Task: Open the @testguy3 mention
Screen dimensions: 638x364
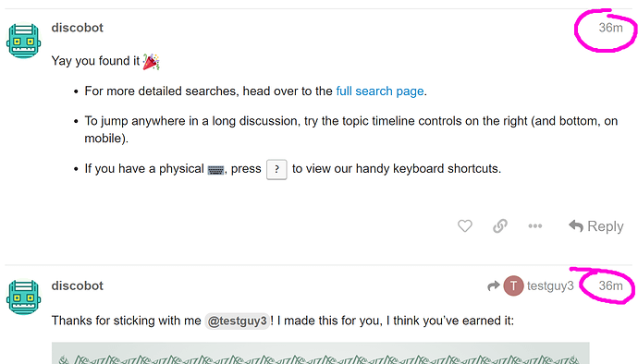Action: [x=238, y=321]
